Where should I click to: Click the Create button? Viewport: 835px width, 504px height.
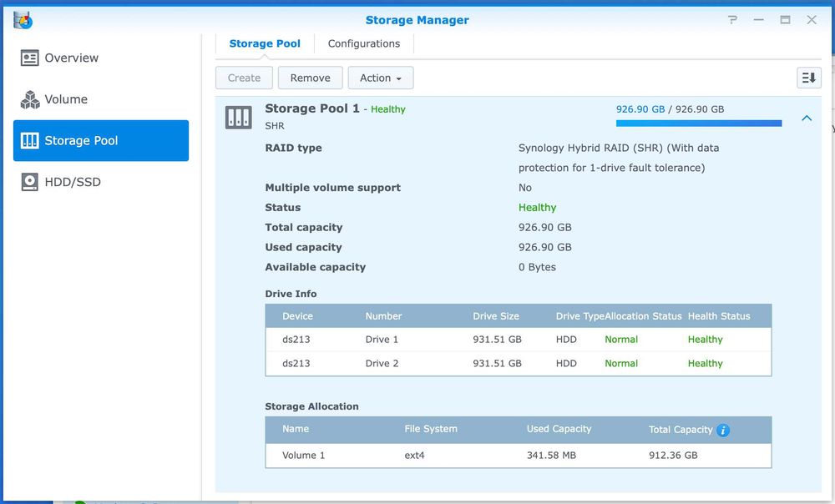[244, 78]
